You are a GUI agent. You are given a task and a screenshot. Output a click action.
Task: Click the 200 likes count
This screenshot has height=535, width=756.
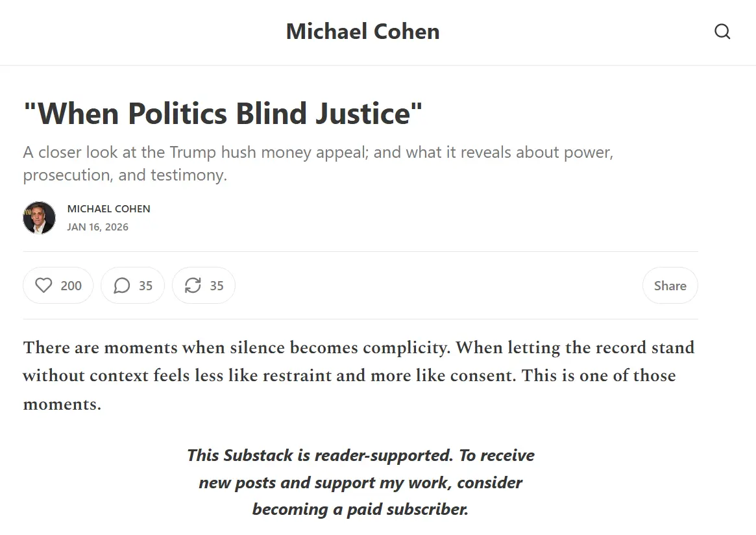point(71,286)
